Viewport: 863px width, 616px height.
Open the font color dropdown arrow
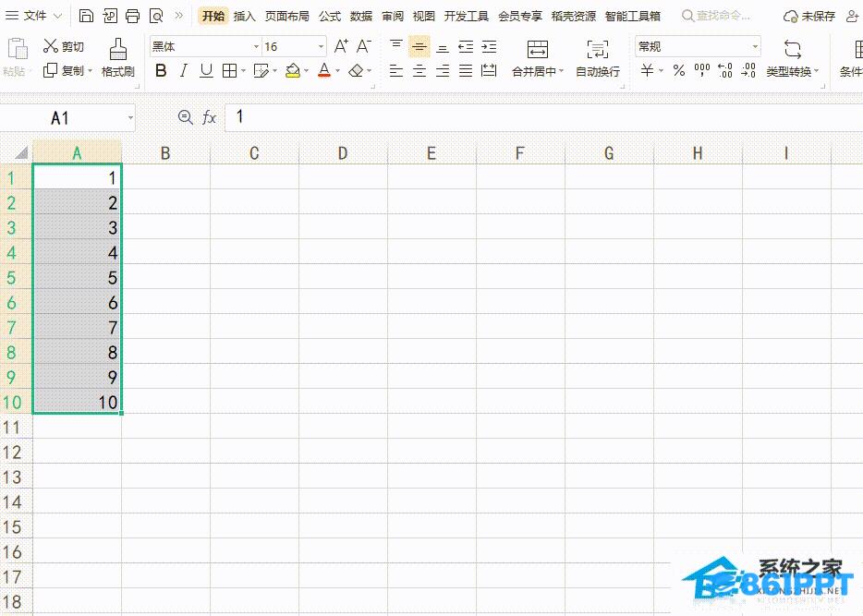[x=337, y=71]
